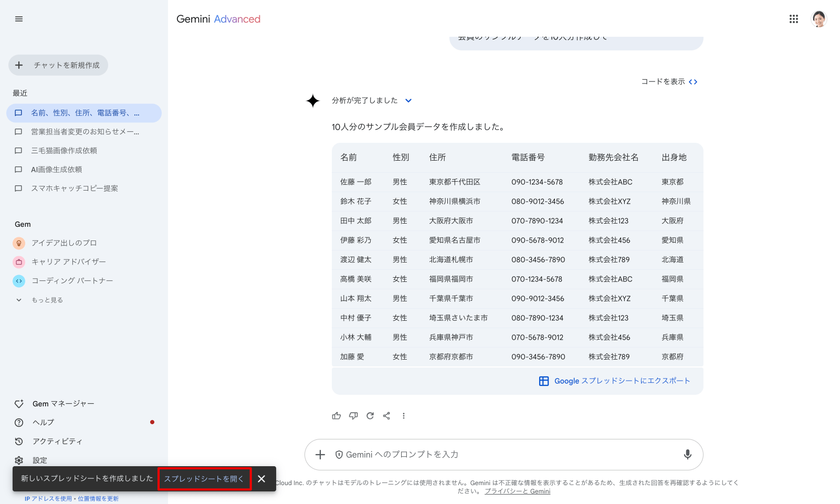The image size is (840, 504).
Task: Click cell 佐藤 一郎
Action: tap(356, 182)
